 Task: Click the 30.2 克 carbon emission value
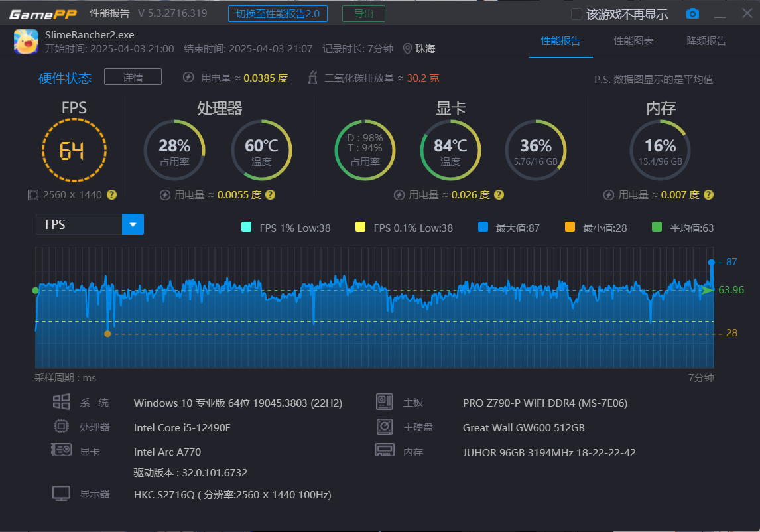coord(422,78)
